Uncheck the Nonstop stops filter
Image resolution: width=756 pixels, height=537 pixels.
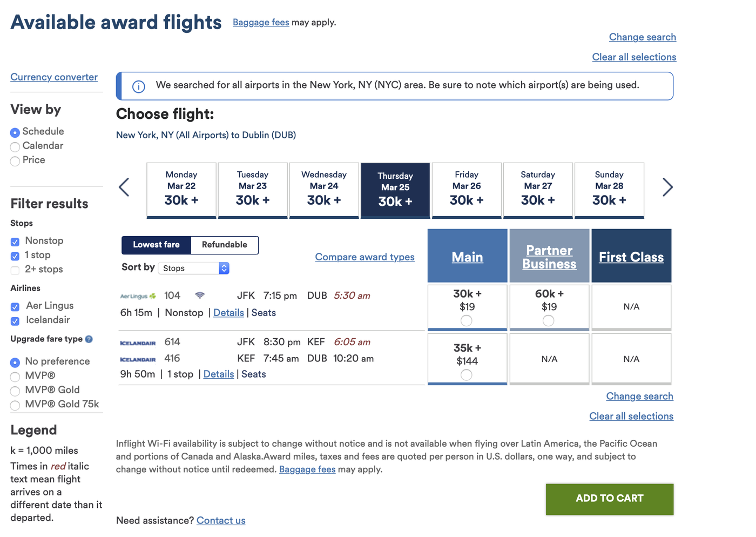(x=15, y=241)
